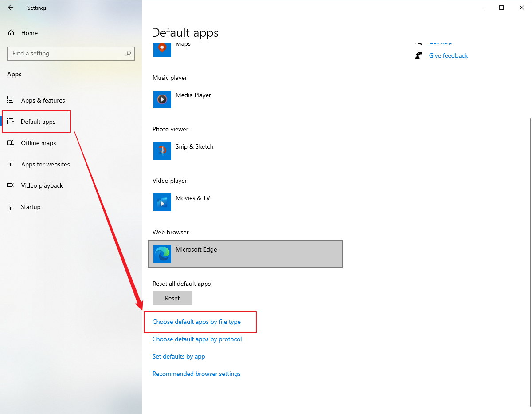Screen dimensions: 532x414
Task: Go back using the back arrow
Action: [11, 8]
